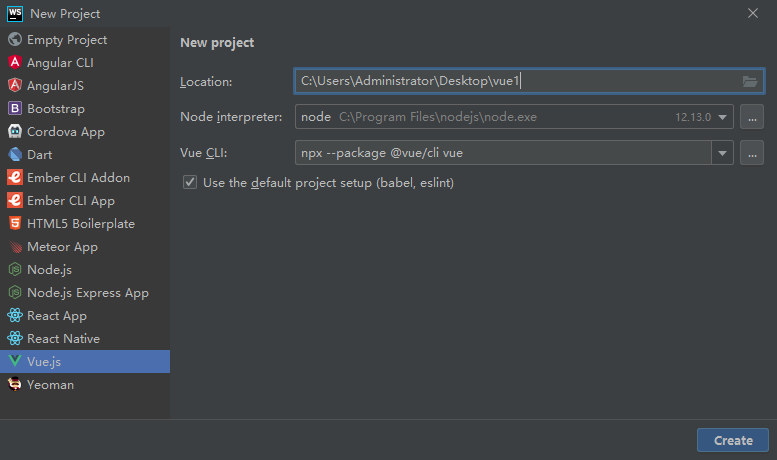
Task: Click the Yeoman character icon
Action: pos(15,384)
